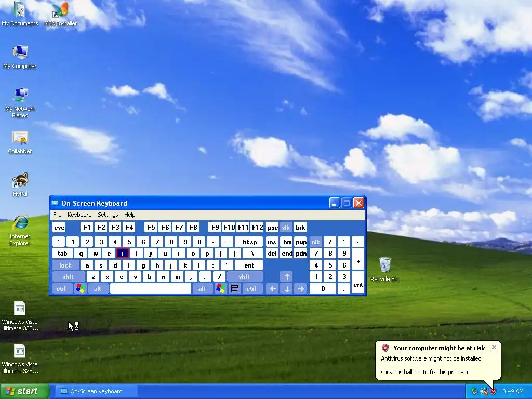Click numpad 0 key

323,289
